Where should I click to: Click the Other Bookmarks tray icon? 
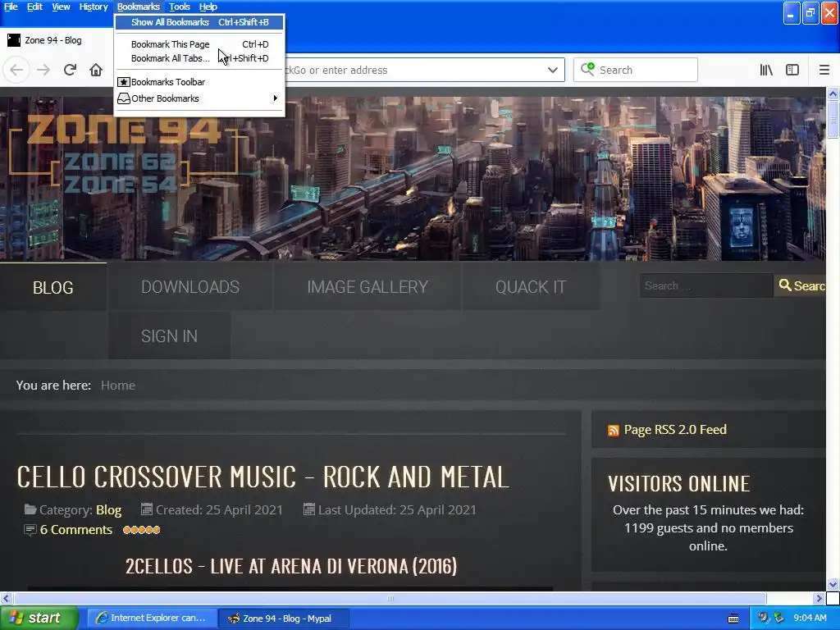pyautogui.click(x=124, y=98)
